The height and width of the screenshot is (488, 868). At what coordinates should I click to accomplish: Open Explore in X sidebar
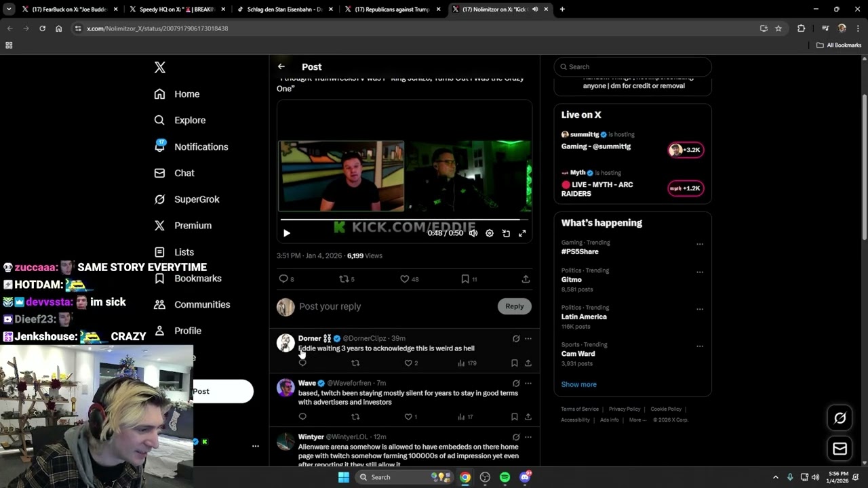180,120
